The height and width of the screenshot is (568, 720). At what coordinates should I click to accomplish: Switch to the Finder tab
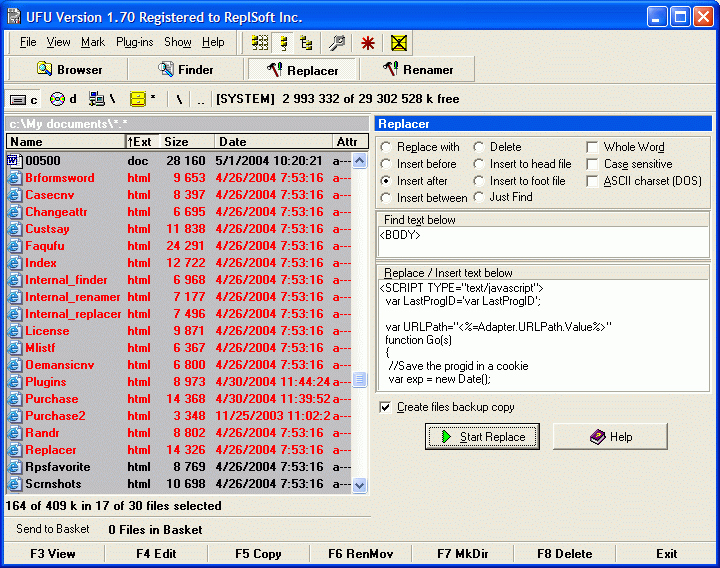point(186,70)
